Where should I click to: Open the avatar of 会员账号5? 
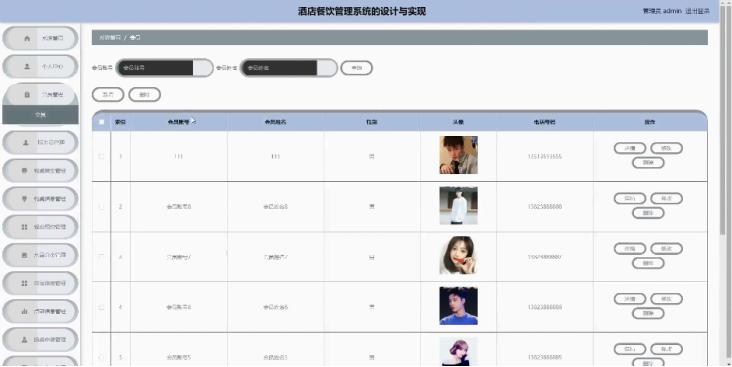click(458, 352)
